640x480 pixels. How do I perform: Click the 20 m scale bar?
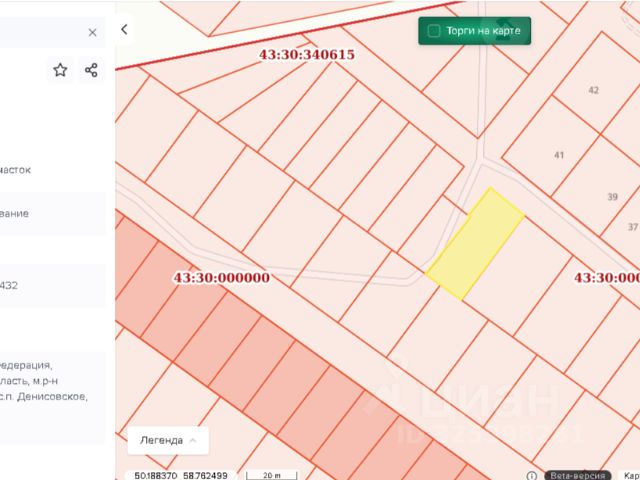click(271, 476)
